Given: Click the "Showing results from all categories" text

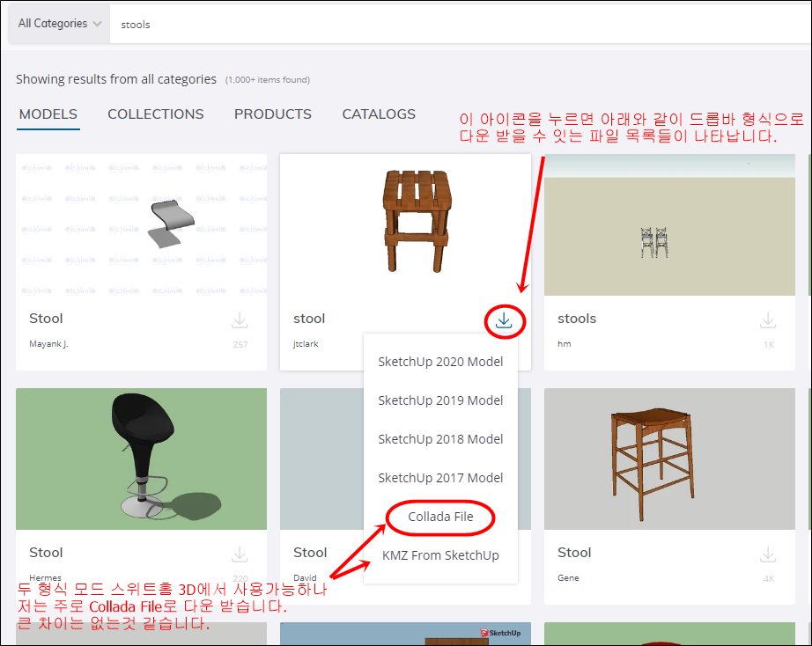Looking at the screenshot, I should pyautogui.click(x=116, y=79).
